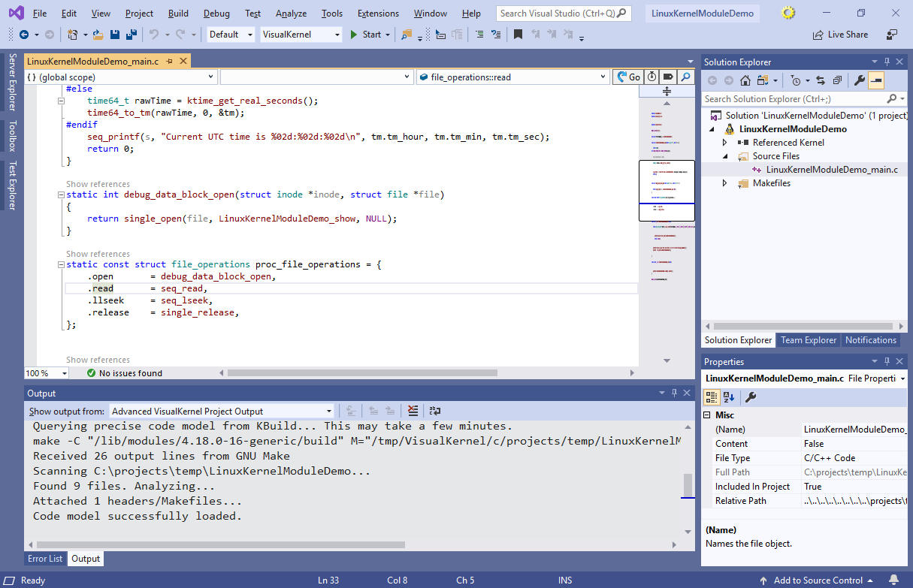Click the Solution and Folders view switch icon
The width and height of the screenshot is (913, 588).
(x=764, y=80)
